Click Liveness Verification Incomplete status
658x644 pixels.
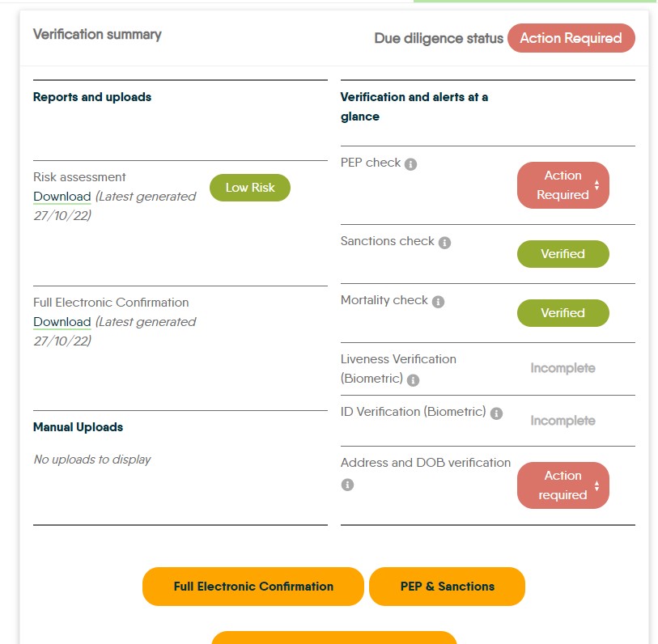click(562, 368)
